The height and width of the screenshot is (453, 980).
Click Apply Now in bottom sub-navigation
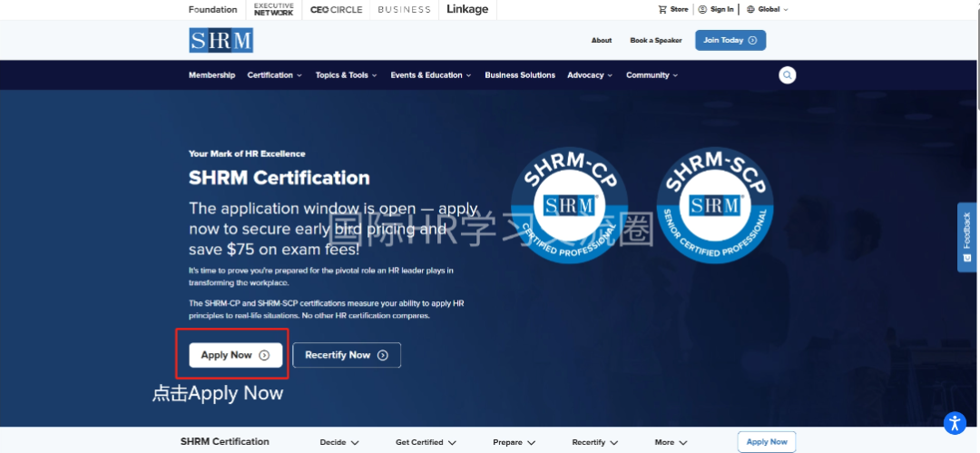click(767, 442)
